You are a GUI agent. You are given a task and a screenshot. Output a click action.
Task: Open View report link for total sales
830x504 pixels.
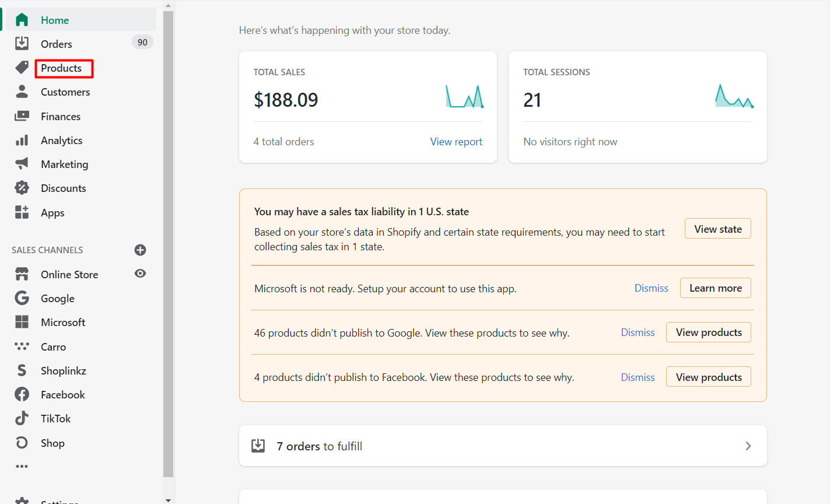(456, 142)
